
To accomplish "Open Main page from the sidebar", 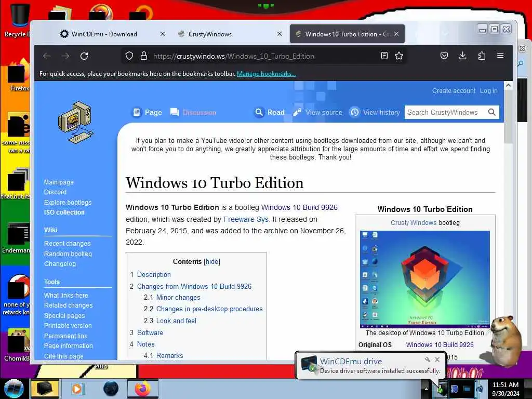I will (x=59, y=182).
